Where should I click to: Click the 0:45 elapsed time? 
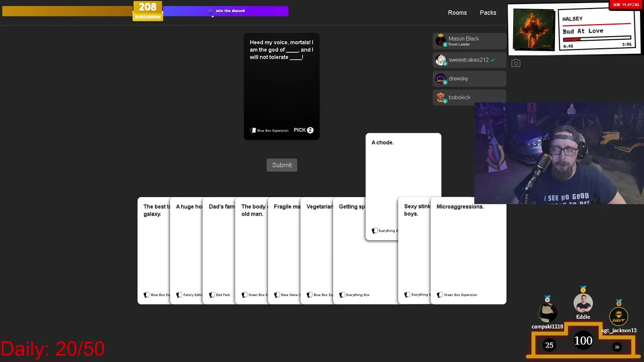click(568, 46)
